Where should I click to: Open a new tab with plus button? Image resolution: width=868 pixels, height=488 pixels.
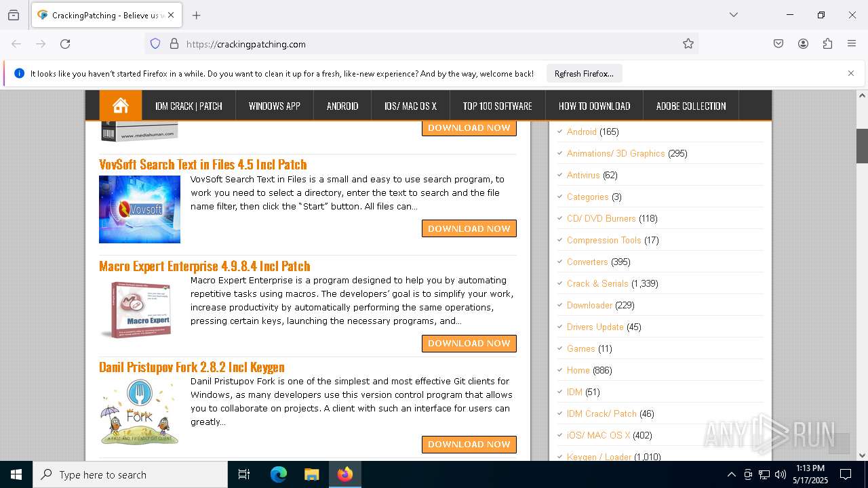(x=197, y=15)
